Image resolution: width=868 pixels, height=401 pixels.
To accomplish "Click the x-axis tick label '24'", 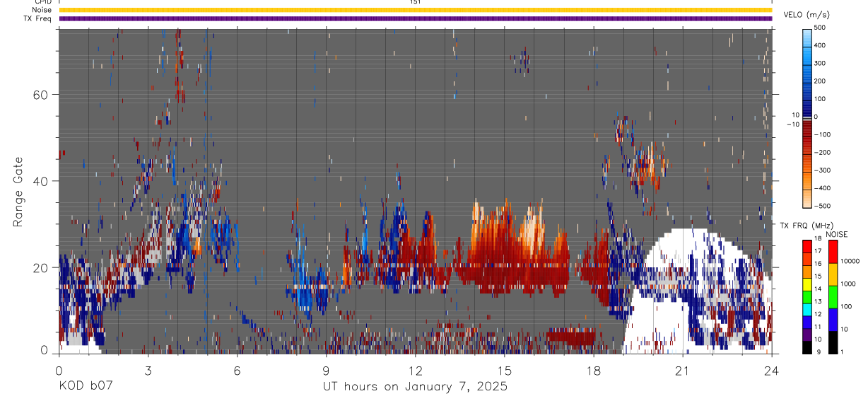I will (x=772, y=371).
